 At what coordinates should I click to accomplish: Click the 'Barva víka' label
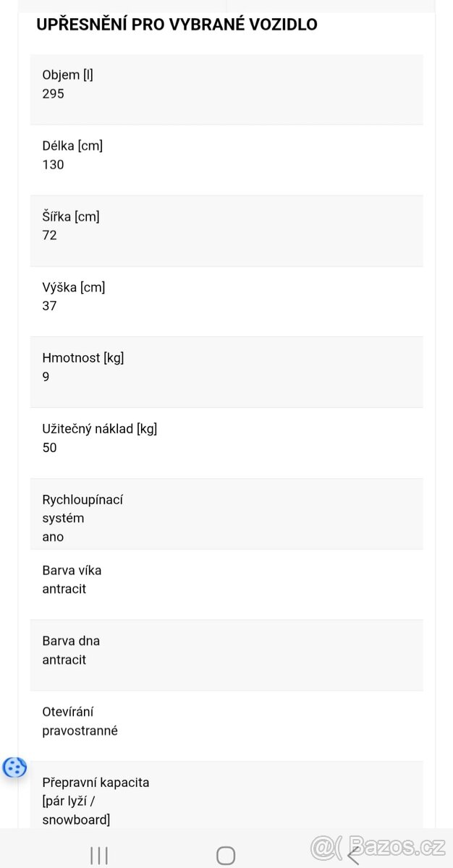click(72, 570)
